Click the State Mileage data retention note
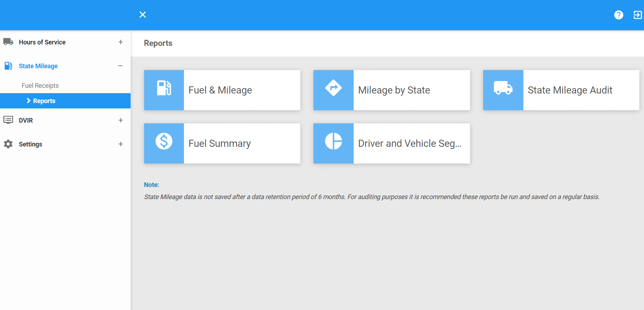Screen dimensions: 644x310 coord(371,197)
